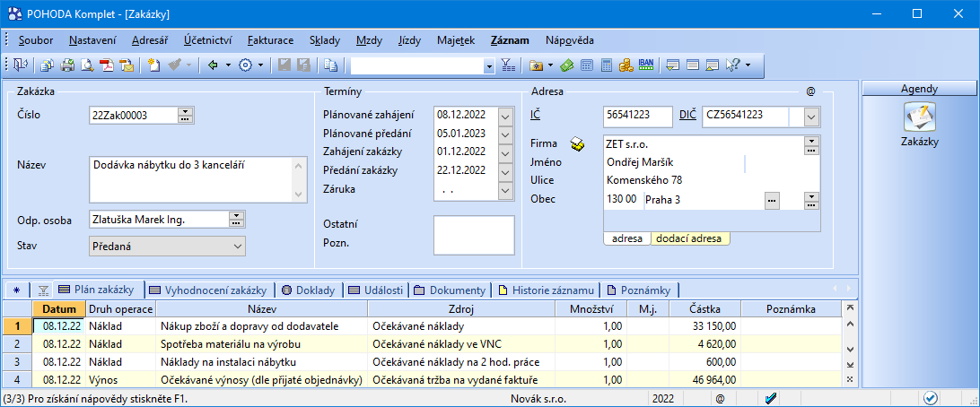Click the IBAN icon in toolbar
This screenshot has width=980, height=407.
click(645, 65)
